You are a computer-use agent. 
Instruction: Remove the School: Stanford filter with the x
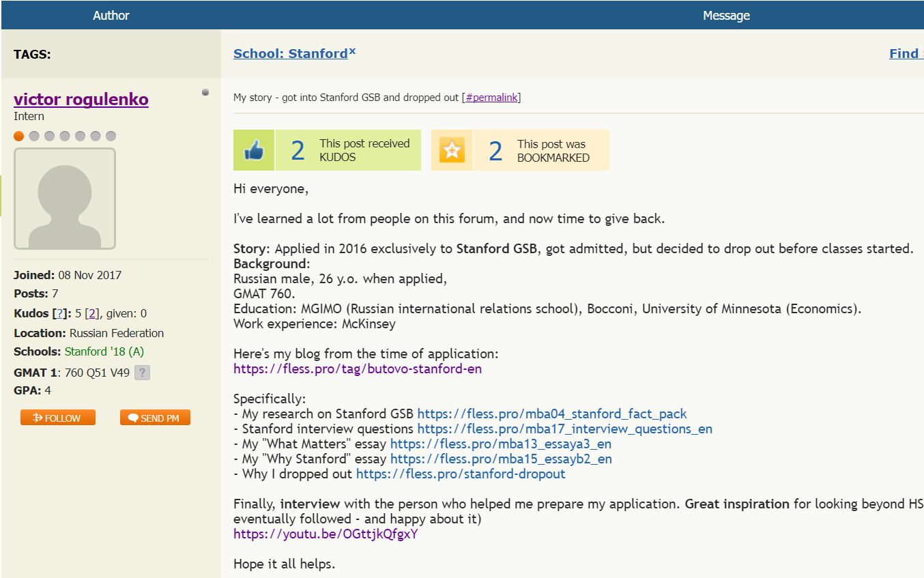(352, 48)
